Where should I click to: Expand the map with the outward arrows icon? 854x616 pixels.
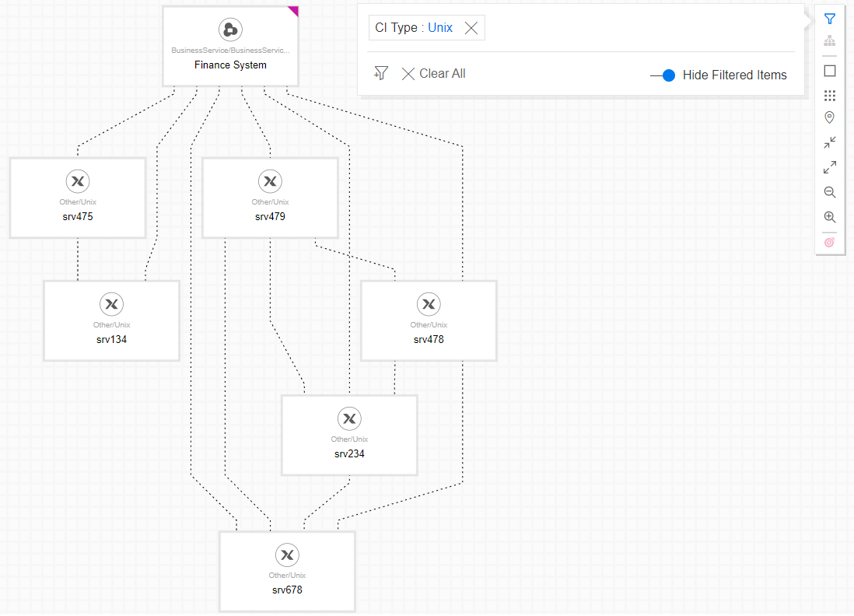tap(829, 166)
